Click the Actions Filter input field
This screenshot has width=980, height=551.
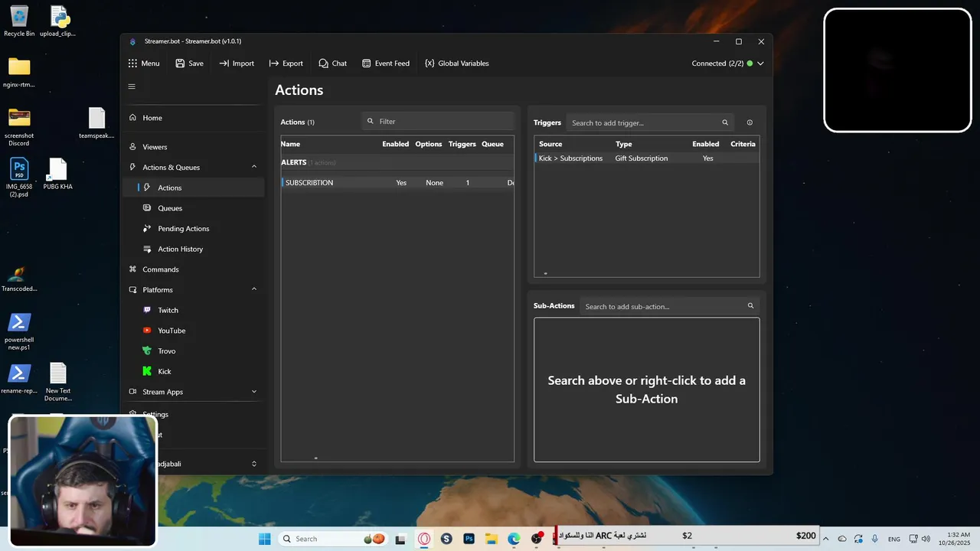[438, 121]
